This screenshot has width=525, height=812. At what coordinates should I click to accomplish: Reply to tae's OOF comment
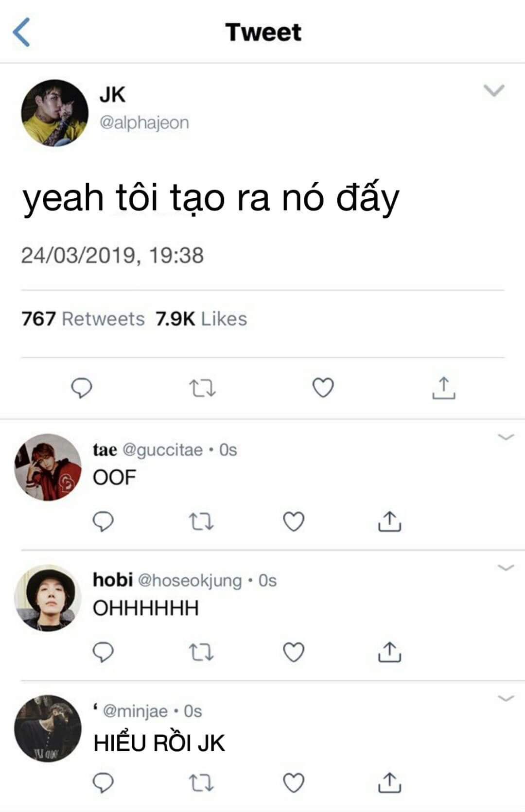103,521
